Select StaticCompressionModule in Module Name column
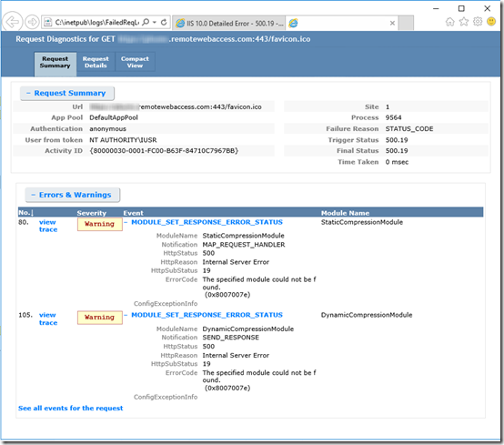The width and height of the screenshot is (504, 445). (361, 222)
